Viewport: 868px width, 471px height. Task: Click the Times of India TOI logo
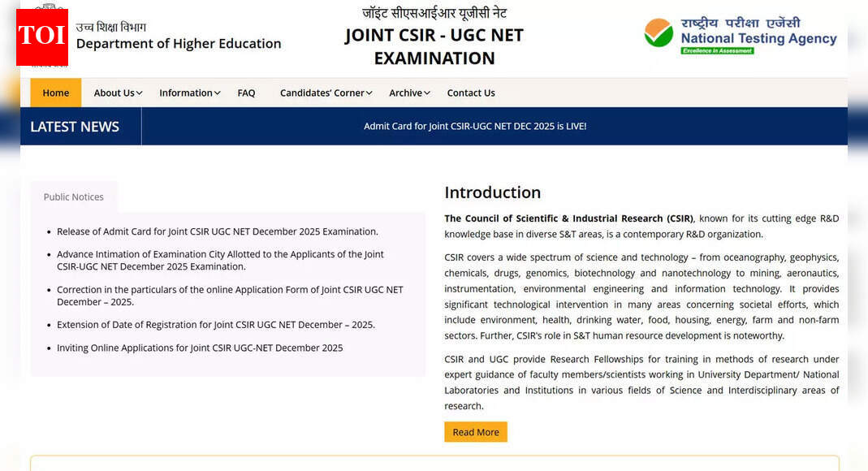coord(41,37)
